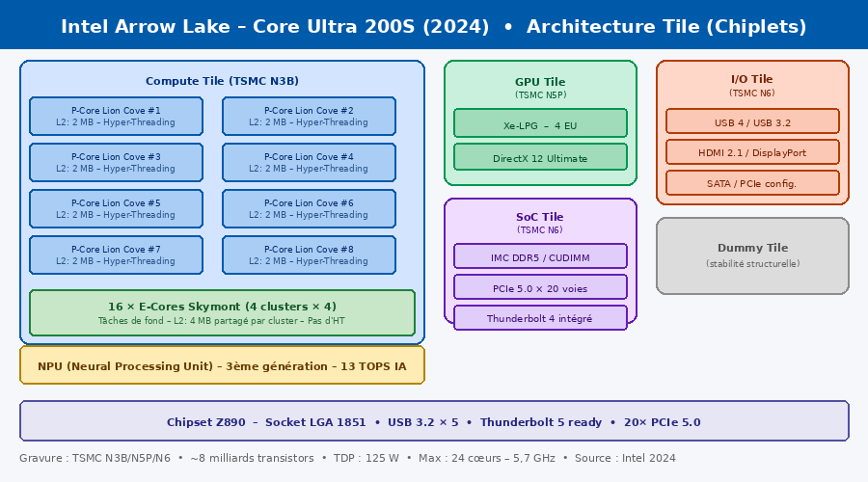868x482 pixels.
Task: Click the GPU Tile heading
Action: tap(540, 82)
